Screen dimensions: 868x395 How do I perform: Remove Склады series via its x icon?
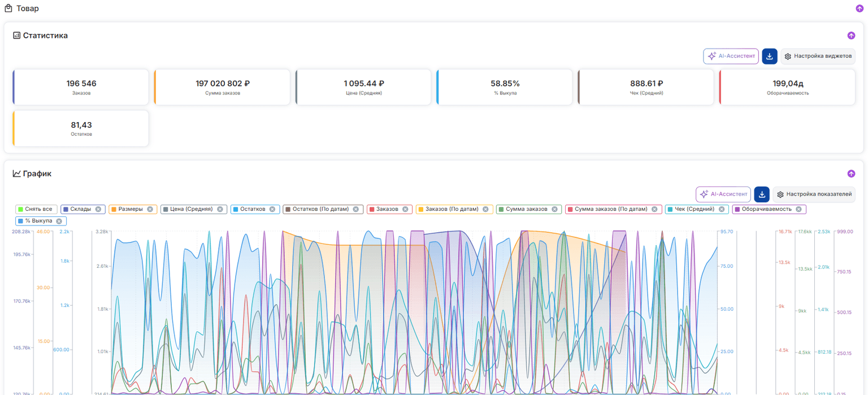point(98,209)
